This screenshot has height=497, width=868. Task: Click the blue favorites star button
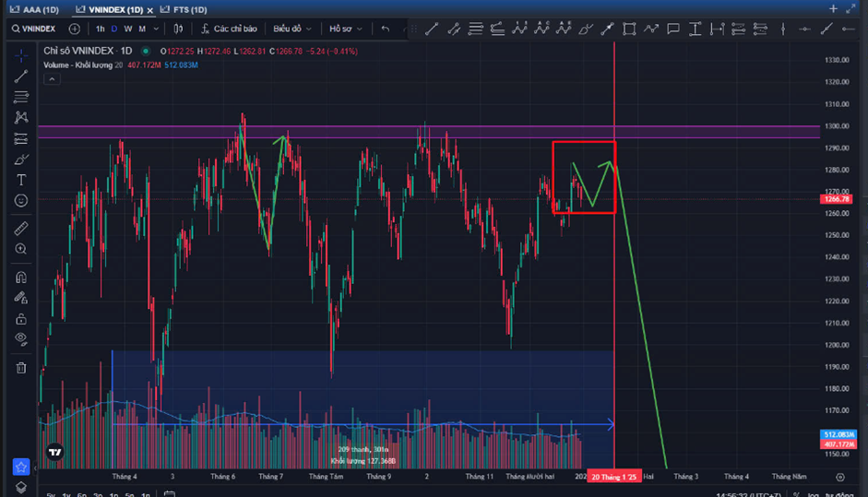coord(21,467)
